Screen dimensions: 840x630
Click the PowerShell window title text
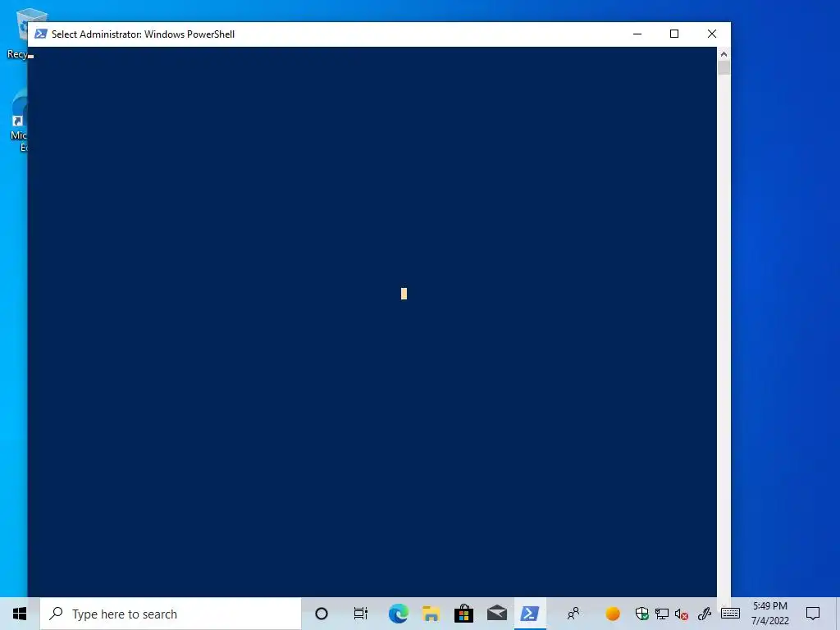click(143, 34)
